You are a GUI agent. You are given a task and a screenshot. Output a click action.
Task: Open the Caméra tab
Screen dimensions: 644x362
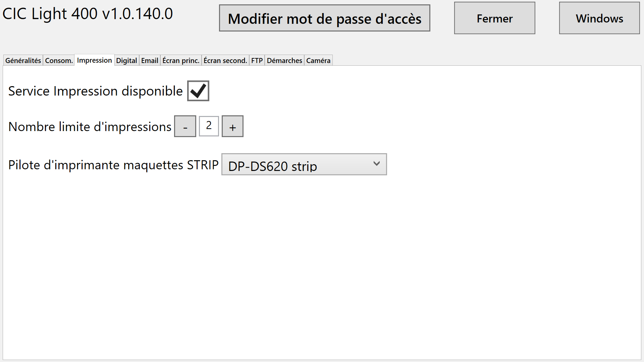318,61
